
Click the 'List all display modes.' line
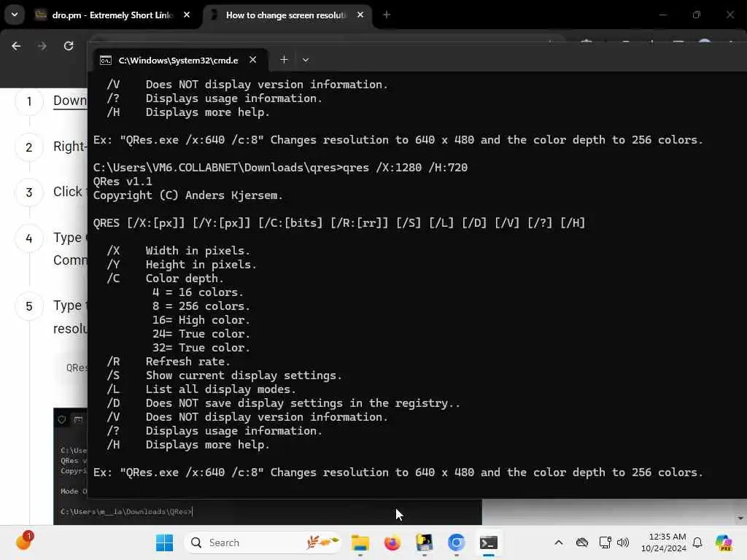[220, 389]
